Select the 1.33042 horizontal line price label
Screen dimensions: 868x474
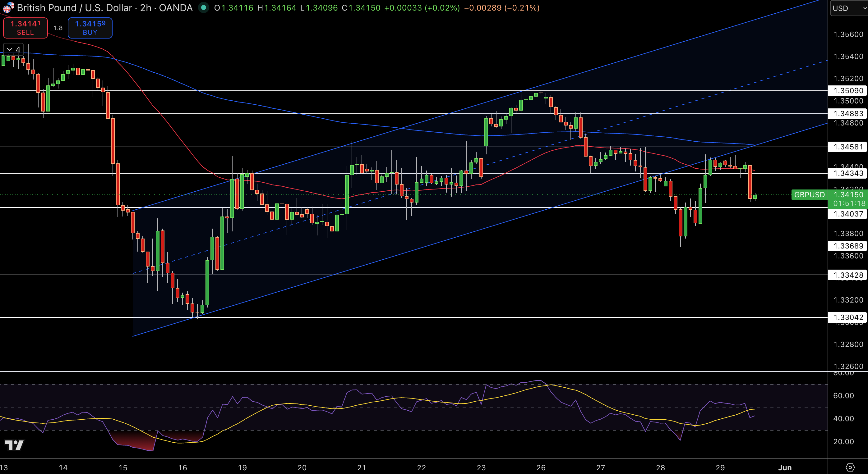point(848,317)
